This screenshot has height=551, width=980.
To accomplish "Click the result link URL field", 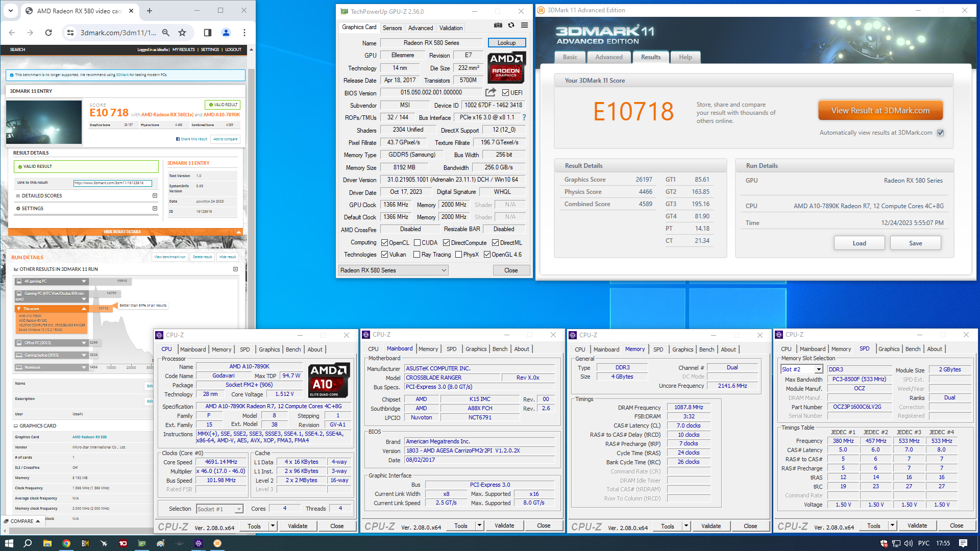I will 112,183.
